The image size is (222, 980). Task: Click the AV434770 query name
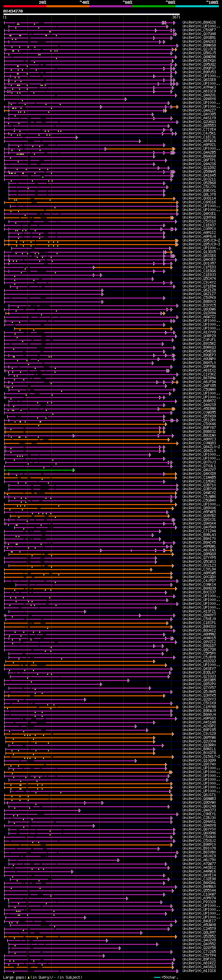pos(13,11)
